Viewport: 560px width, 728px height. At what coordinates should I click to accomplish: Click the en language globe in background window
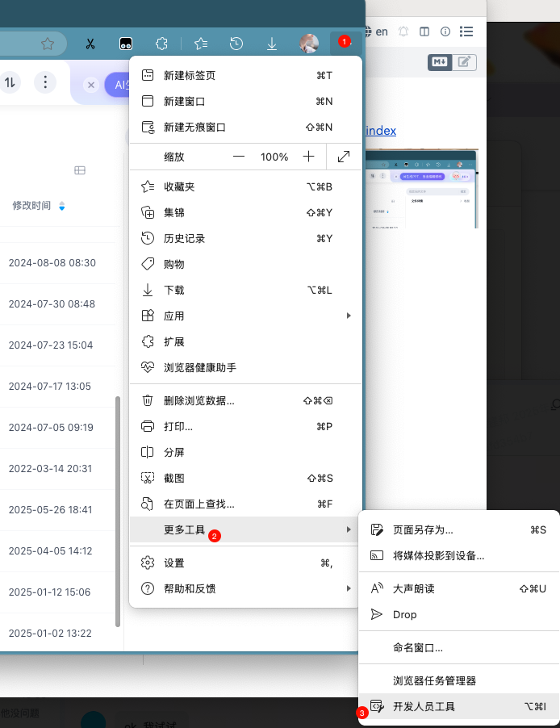coord(376,31)
